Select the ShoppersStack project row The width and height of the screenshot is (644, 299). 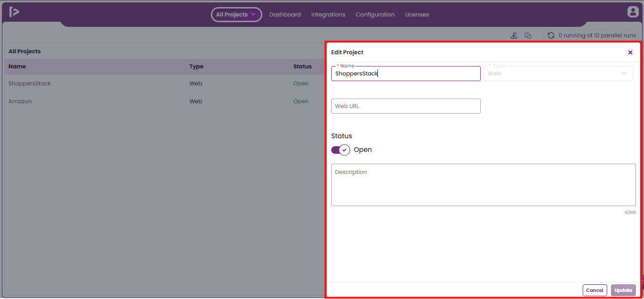pyautogui.click(x=165, y=83)
